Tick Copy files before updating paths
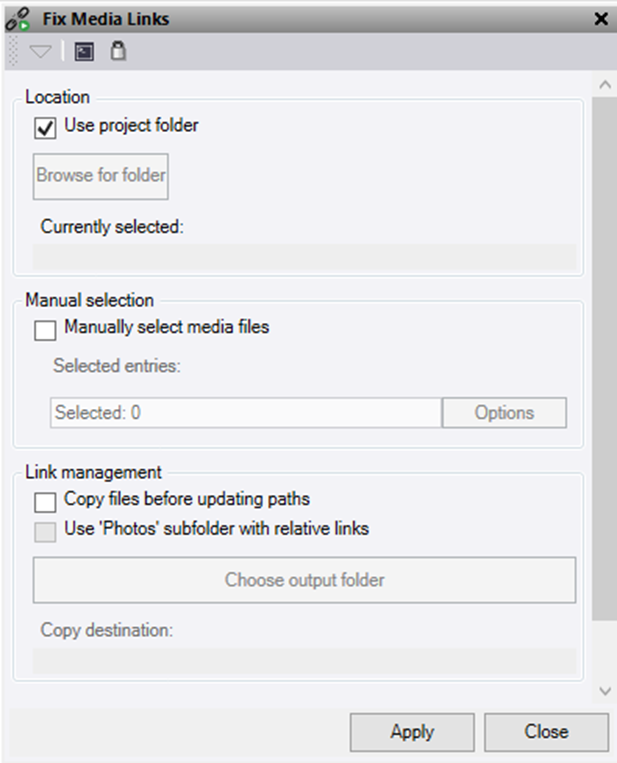 coord(45,502)
